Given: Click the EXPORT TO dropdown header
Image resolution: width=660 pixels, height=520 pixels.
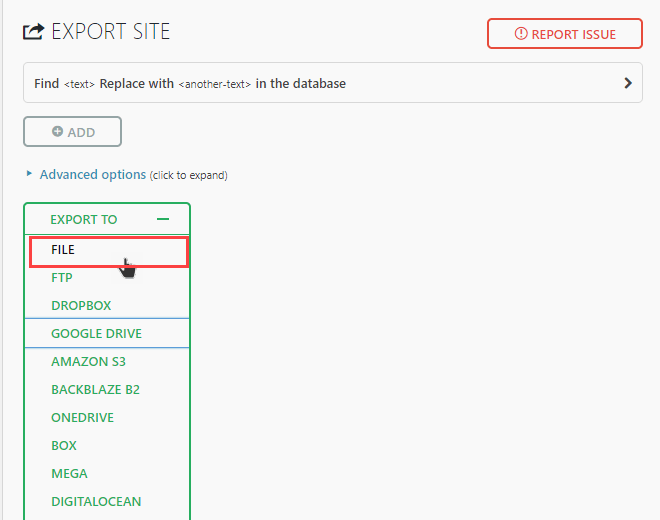Looking at the screenshot, I should point(84,219).
